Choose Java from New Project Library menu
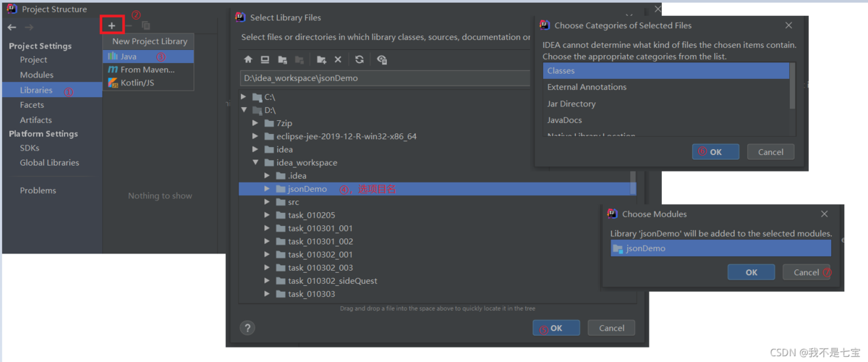 pyautogui.click(x=148, y=56)
